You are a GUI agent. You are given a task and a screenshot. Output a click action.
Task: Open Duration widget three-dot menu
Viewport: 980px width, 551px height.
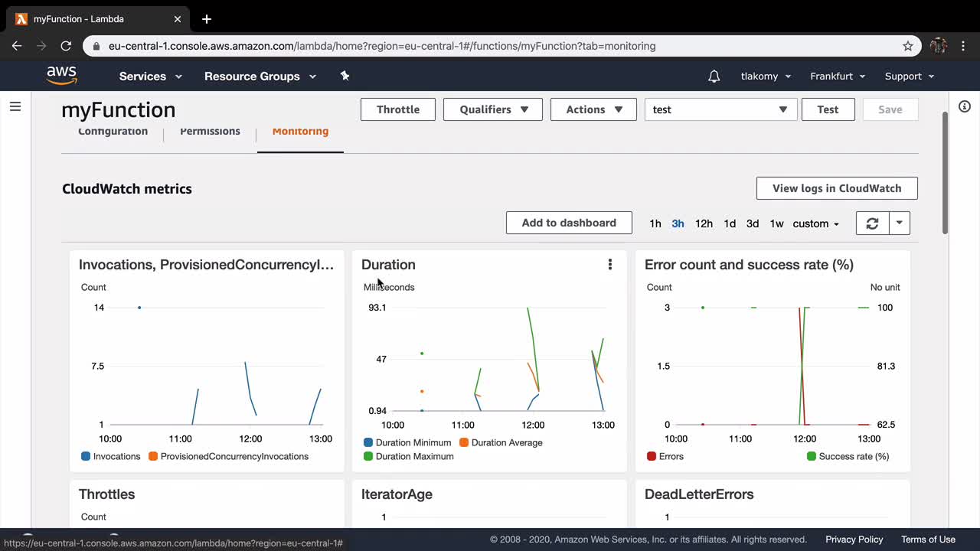tap(609, 265)
